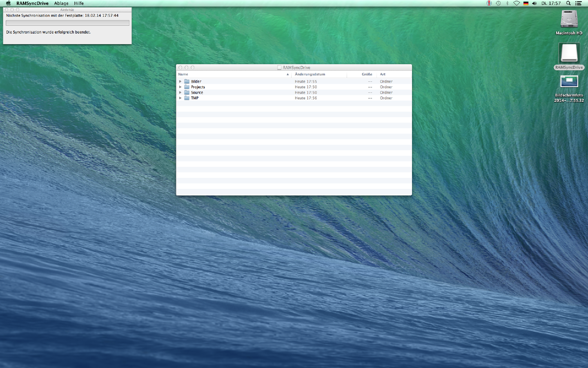
Task: Expand the Source folder disclosure triangle
Action: click(x=180, y=92)
